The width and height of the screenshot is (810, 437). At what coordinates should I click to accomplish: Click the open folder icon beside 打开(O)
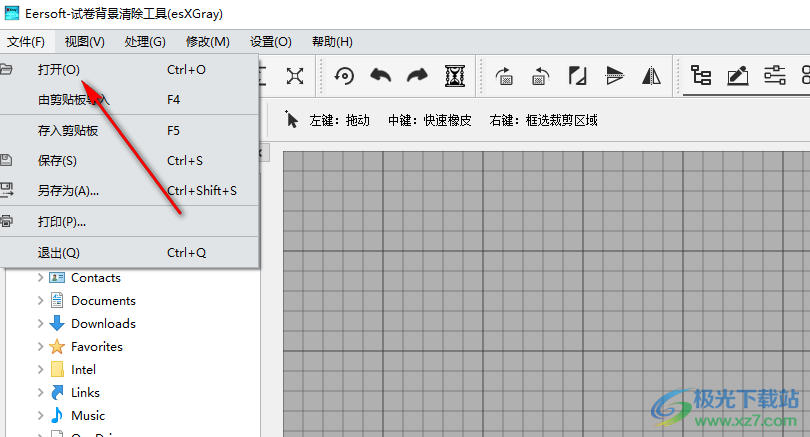6,69
